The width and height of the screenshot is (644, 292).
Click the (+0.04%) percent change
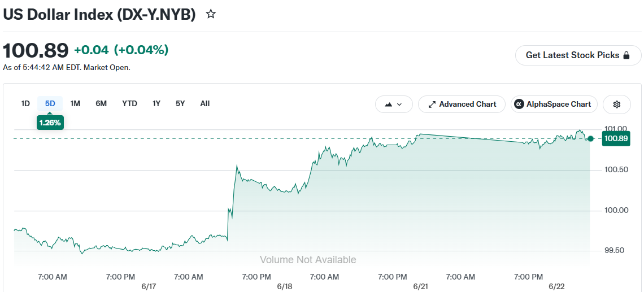141,50
